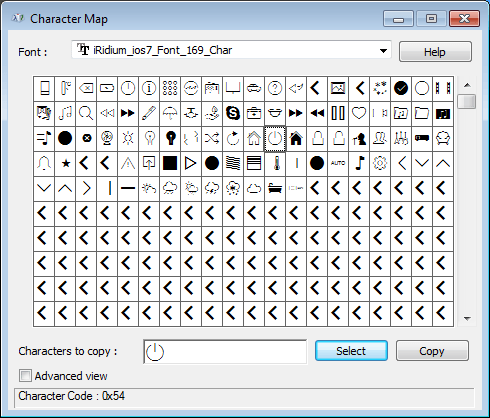Image resolution: width=490 pixels, height=418 pixels.
Task: Select the mixer sliders glyph
Action: pyautogui.click(x=401, y=138)
